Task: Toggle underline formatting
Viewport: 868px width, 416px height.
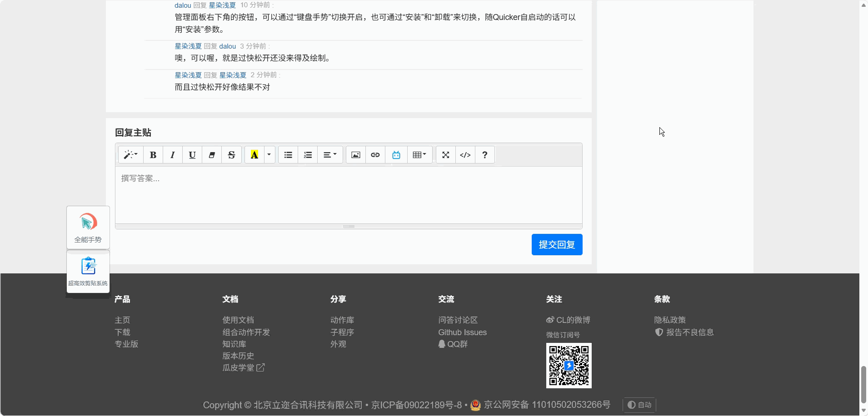Action: [x=192, y=155]
